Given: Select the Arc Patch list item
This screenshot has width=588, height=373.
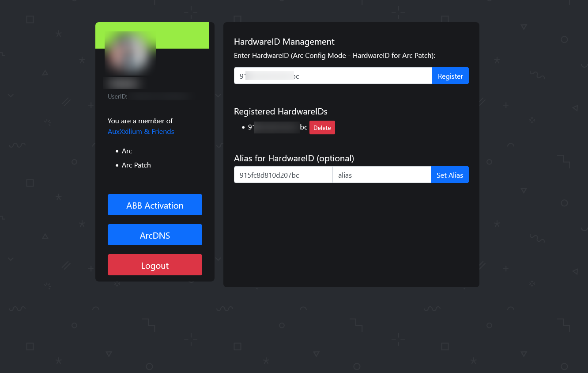Looking at the screenshot, I should click(x=136, y=165).
